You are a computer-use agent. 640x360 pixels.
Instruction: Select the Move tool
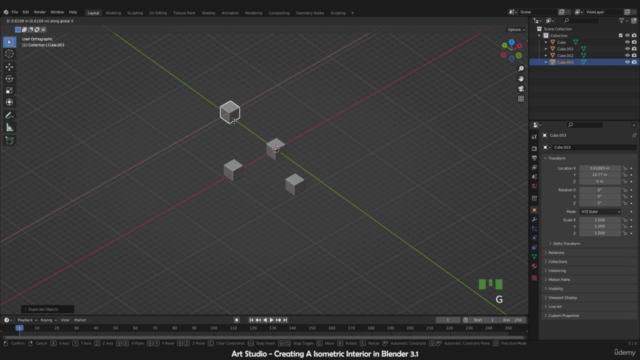pos(9,67)
